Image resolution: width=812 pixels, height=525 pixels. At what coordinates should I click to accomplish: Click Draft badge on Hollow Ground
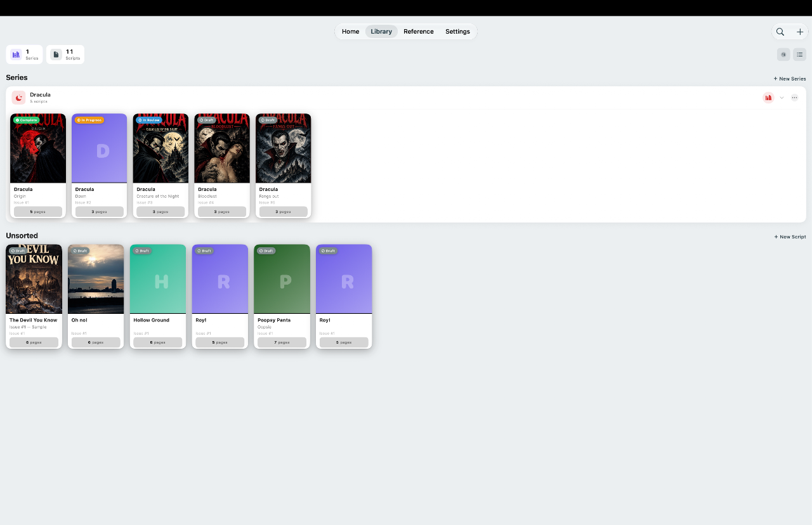pos(141,250)
